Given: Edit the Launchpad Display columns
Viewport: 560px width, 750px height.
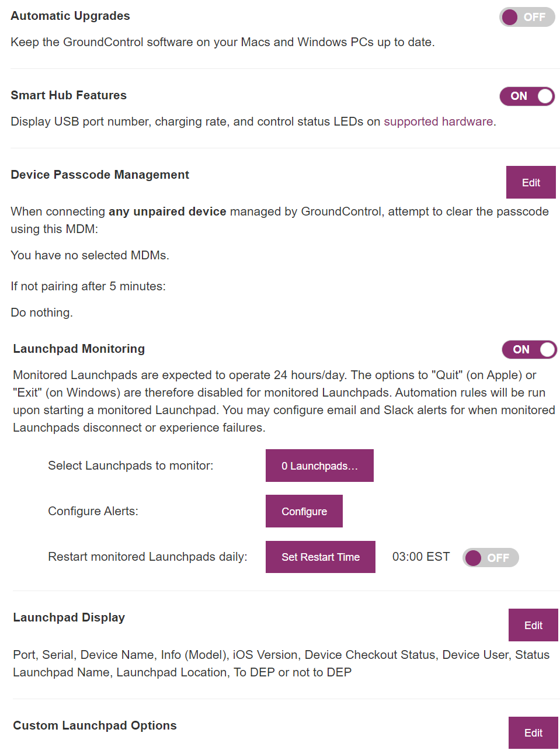Looking at the screenshot, I should point(533,625).
